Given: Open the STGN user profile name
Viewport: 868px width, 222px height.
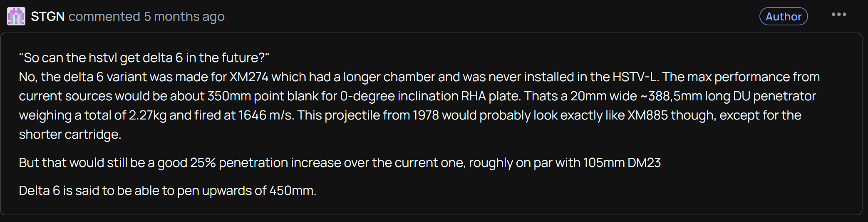Looking at the screenshot, I should coord(47,16).
